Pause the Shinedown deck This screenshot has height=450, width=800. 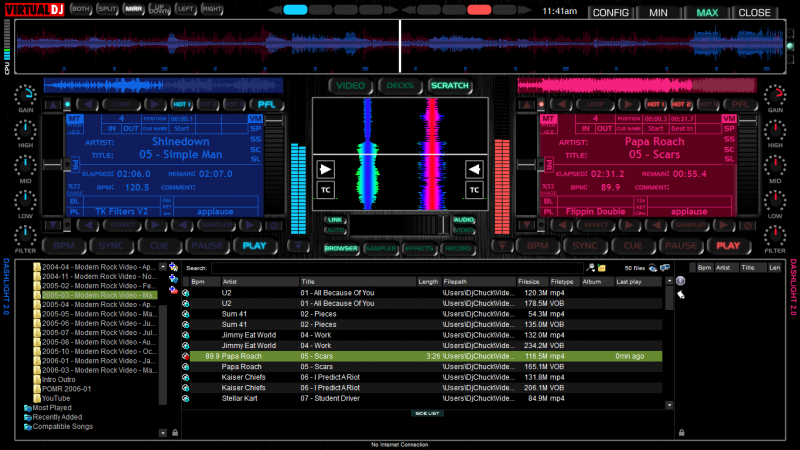point(207,246)
